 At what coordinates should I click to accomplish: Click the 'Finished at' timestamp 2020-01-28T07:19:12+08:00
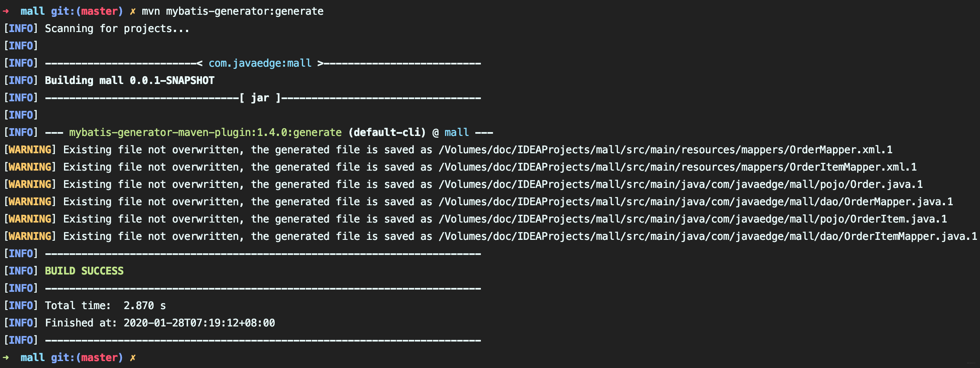click(199, 323)
